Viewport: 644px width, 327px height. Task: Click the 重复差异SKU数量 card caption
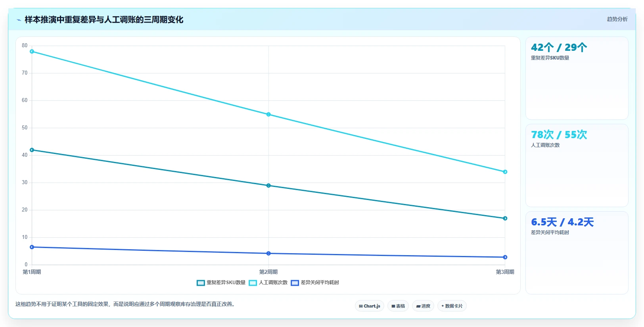coord(550,58)
